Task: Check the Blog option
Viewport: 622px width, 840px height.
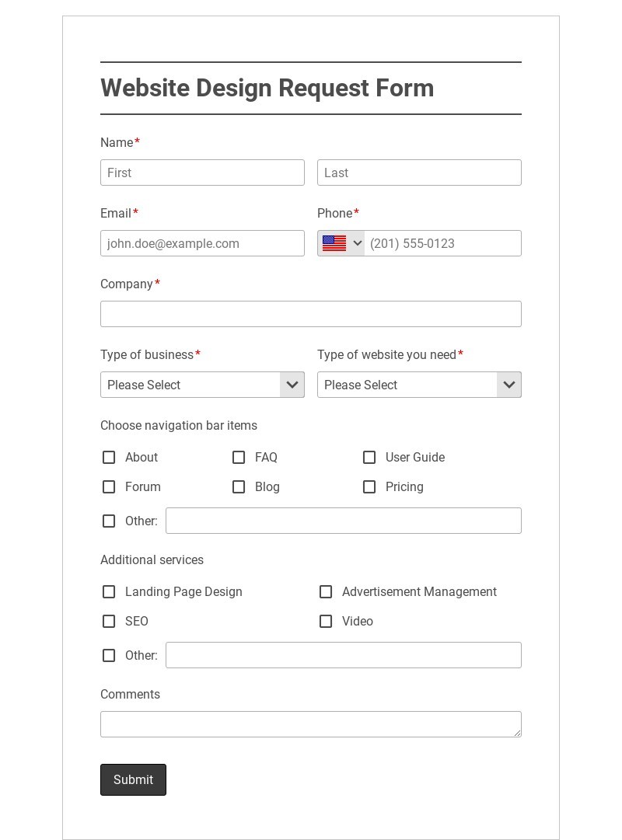Action: pyautogui.click(x=239, y=487)
